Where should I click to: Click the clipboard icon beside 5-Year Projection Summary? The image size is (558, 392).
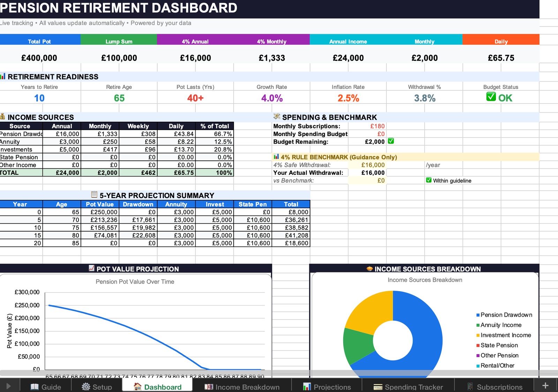(93, 195)
